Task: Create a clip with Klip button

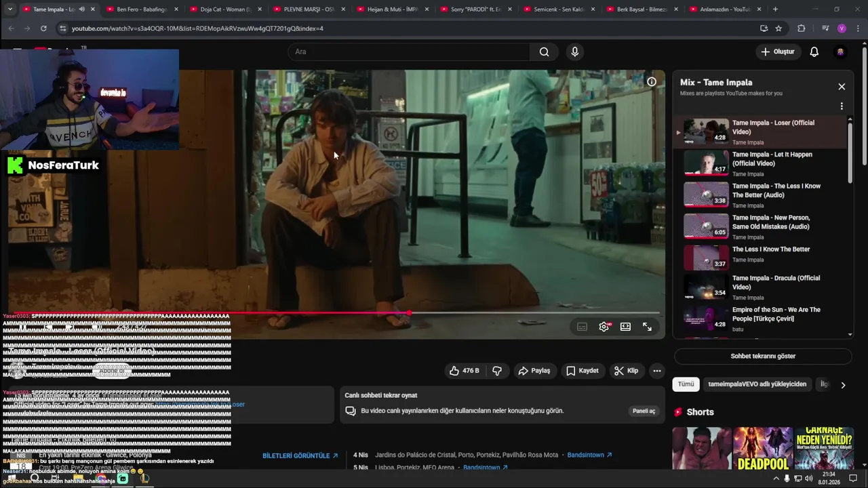Action: (626, 371)
